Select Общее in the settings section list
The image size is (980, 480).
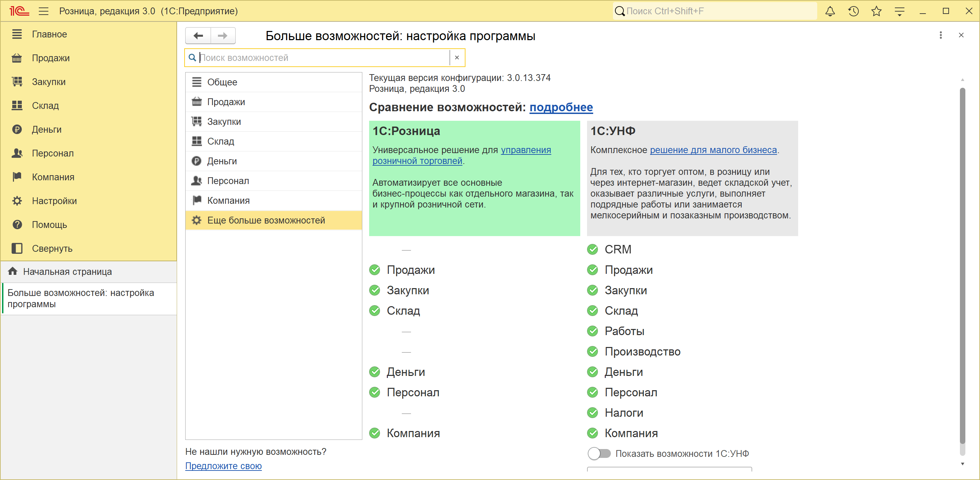point(273,82)
